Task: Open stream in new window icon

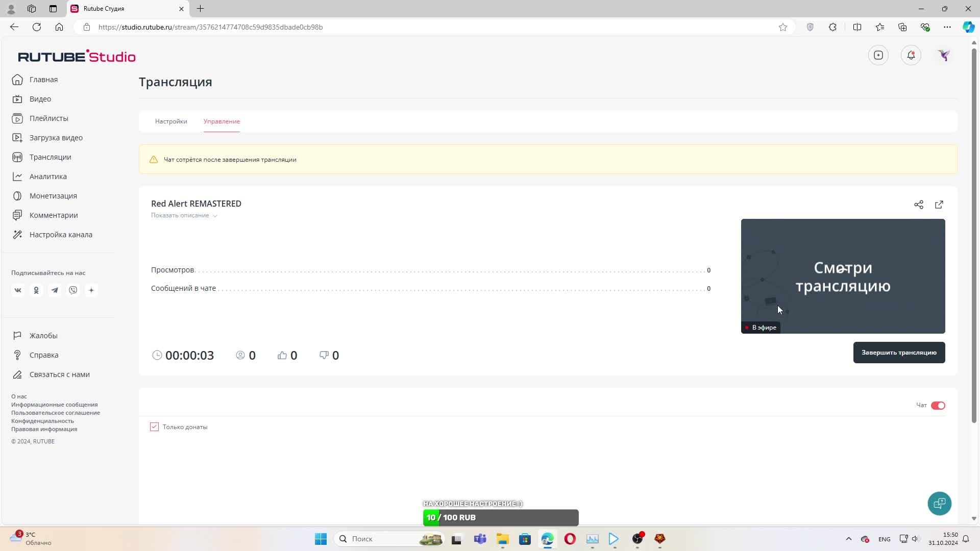Action: pyautogui.click(x=939, y=205)
